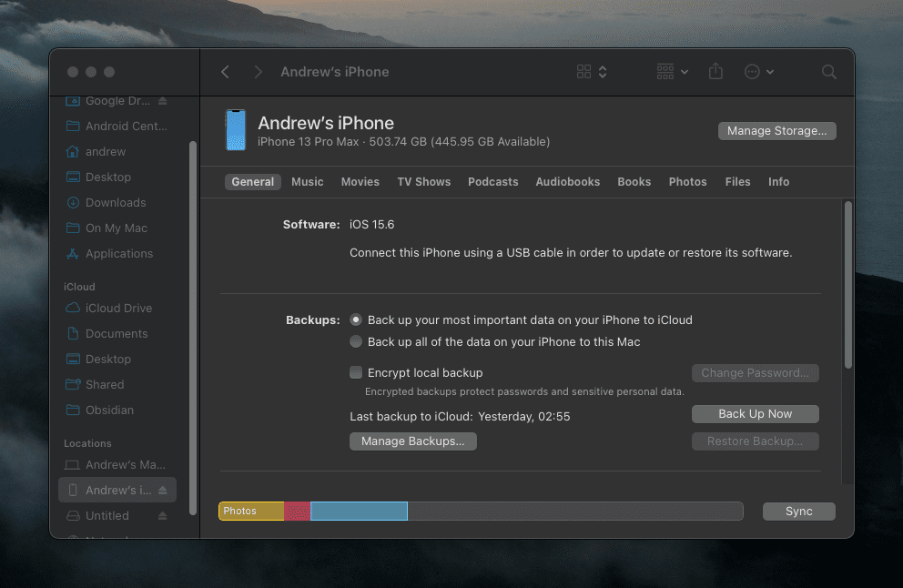
Task: Open iCloud Drive in sidebar
Action: click(x=118, y=309)
